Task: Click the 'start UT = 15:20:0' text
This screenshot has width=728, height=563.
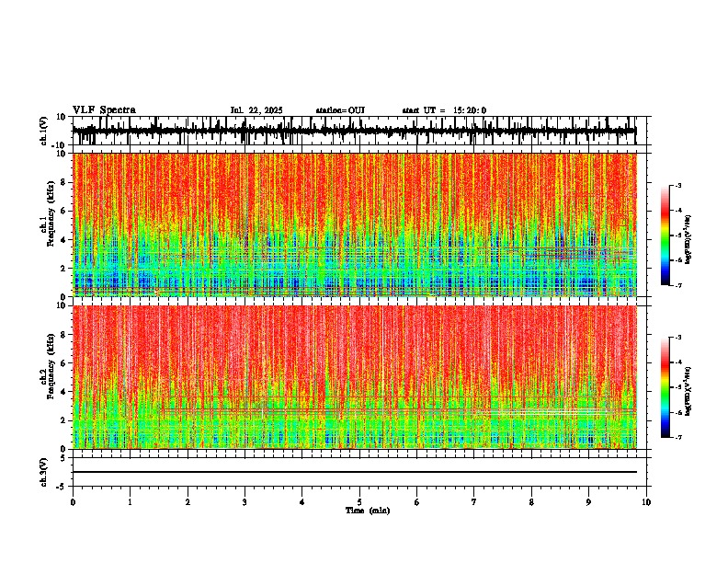Action: [x=444, y=110]
